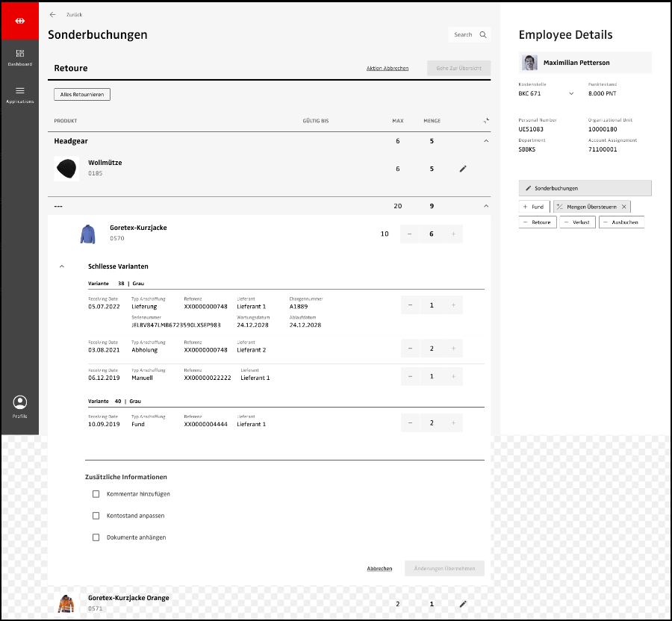Select the Retoure booking option
Screen dimensions: 672x621
[x=538, y=222]
